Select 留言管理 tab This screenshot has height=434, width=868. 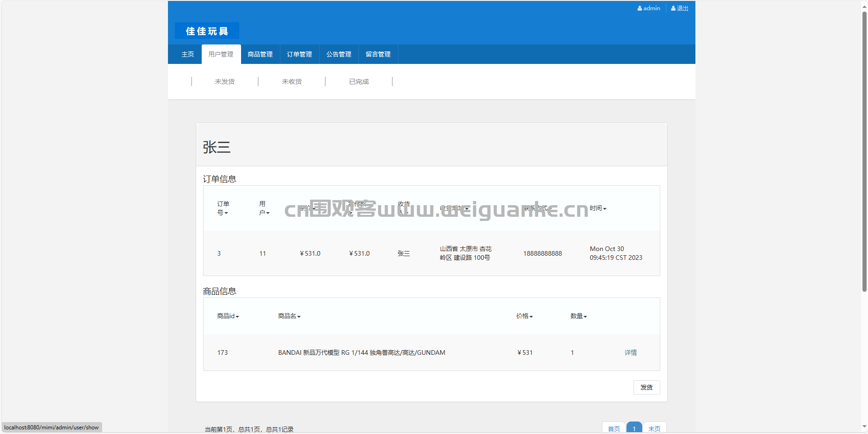(378, 54)
